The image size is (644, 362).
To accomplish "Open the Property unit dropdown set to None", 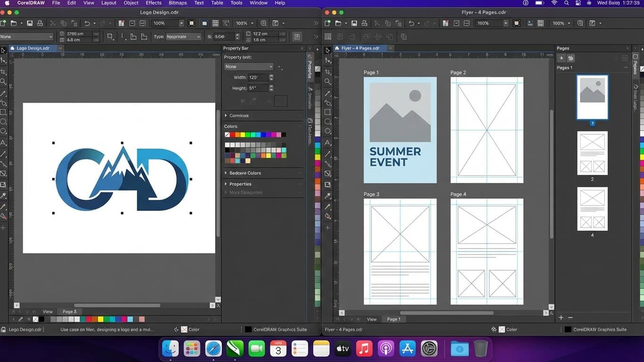I will [249, 66].
